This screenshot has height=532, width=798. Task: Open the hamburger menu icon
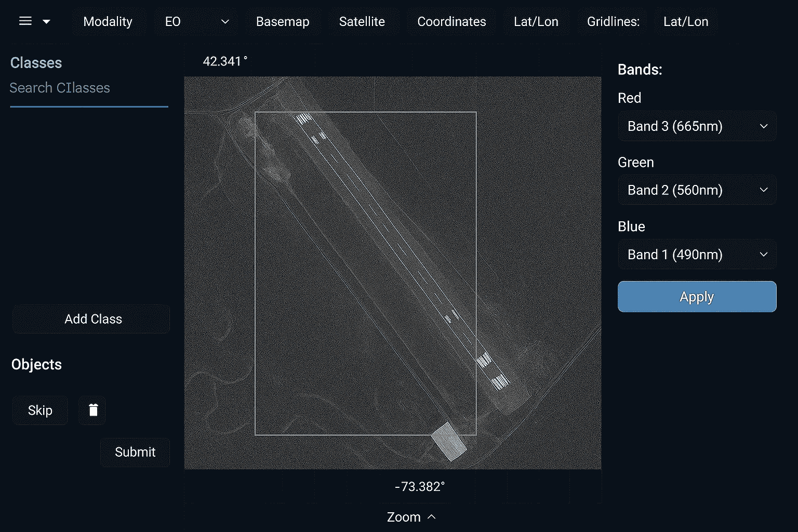pyautogui.click(x=25, y=21)
